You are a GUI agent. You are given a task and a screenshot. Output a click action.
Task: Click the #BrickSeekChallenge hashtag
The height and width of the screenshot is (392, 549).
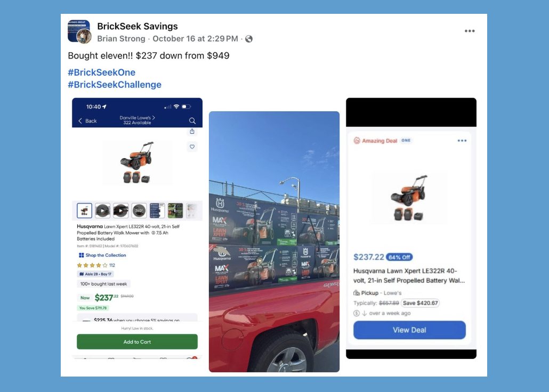[x=115, y=85]
